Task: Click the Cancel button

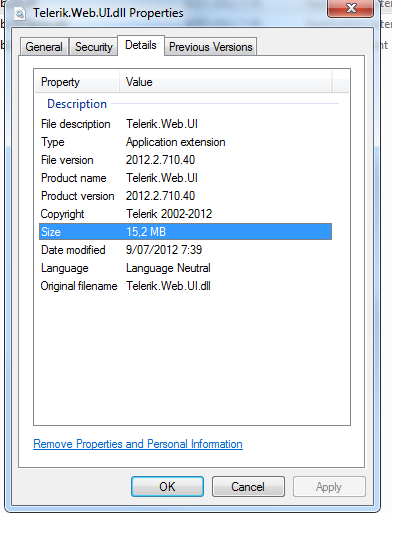Action: point(248,487)
